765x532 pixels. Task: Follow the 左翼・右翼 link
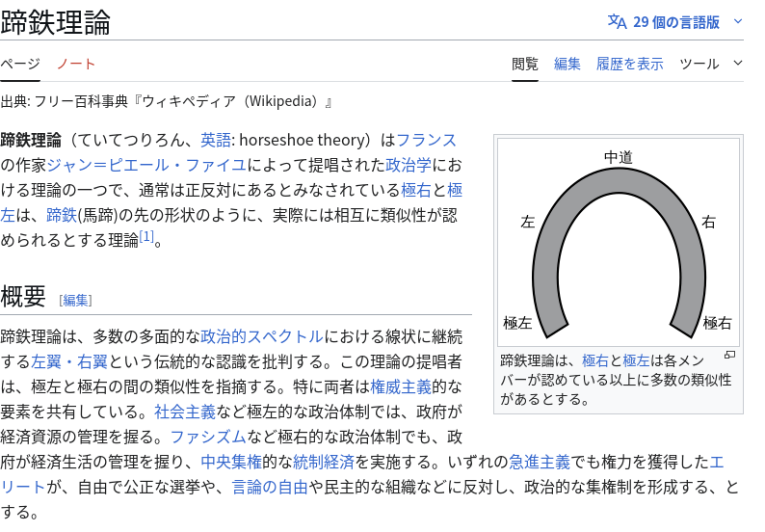[69, 361]
